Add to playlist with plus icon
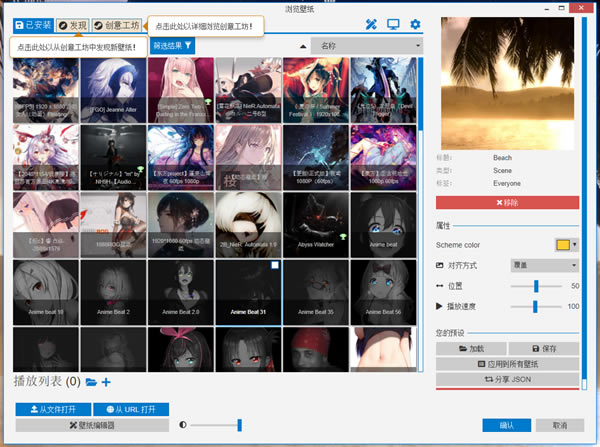Viewport: 600px width, 447px height. 106,382
